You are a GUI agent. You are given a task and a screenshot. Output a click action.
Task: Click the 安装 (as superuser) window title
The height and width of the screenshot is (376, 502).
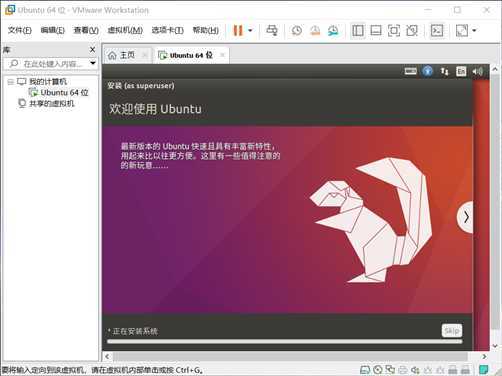[141, 86]
